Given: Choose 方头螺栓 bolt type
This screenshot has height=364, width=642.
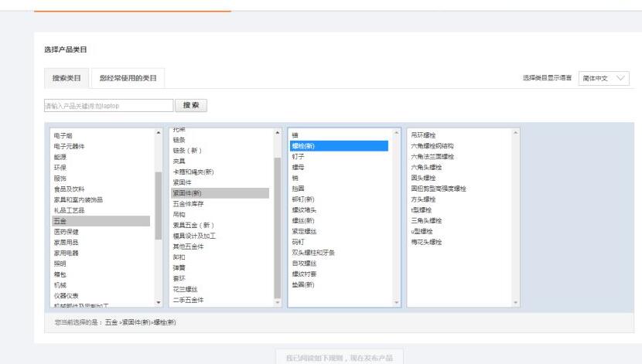Looking at the screenshot, I should coord(423,199).
